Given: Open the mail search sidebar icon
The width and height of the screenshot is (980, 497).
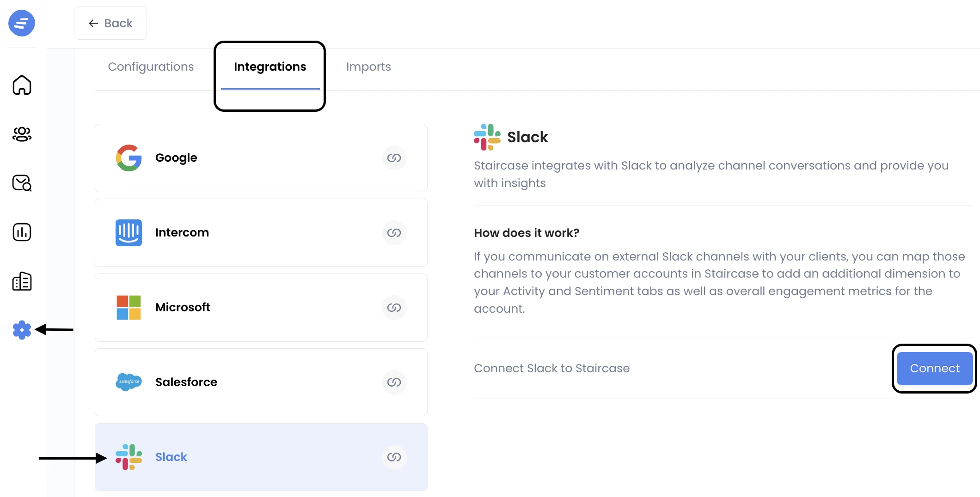Looking at the screenshot, I should point(22,183).
